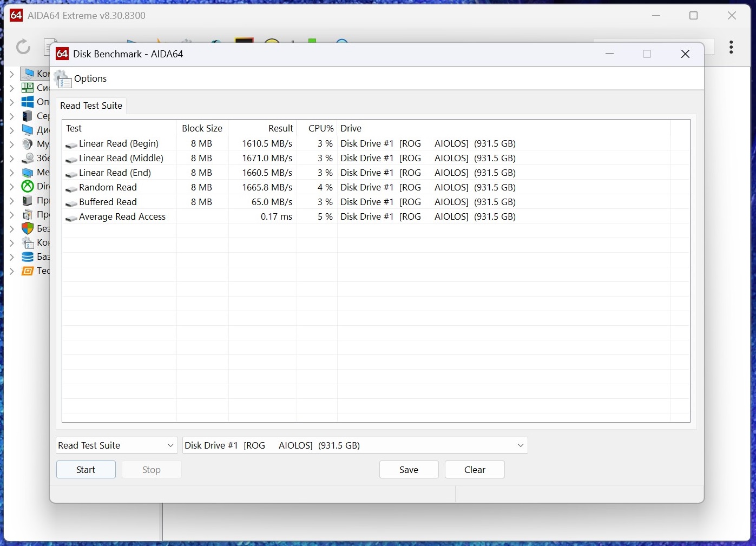Click the Result column header

[262, 128]
